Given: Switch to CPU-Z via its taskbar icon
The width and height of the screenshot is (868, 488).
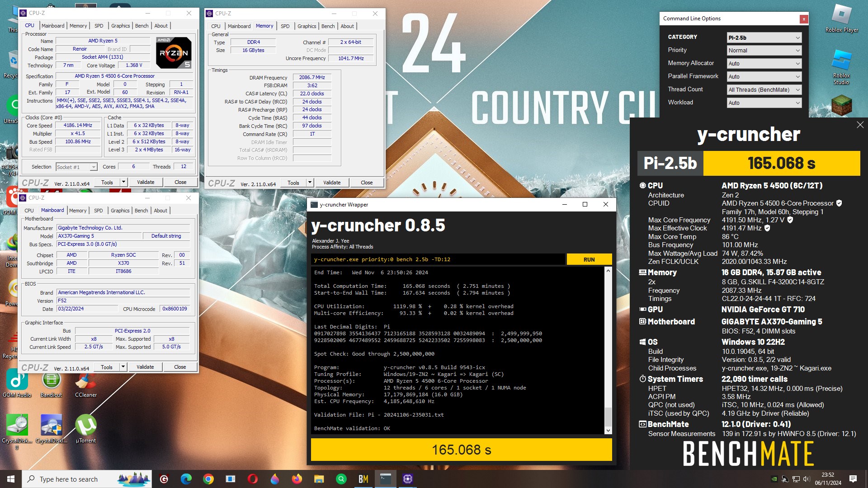Looking at the screenshot, I should click(408, 479).
